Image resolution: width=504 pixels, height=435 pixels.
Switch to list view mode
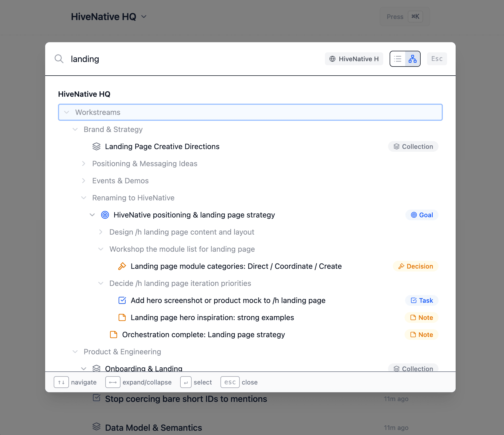point(398,59)
